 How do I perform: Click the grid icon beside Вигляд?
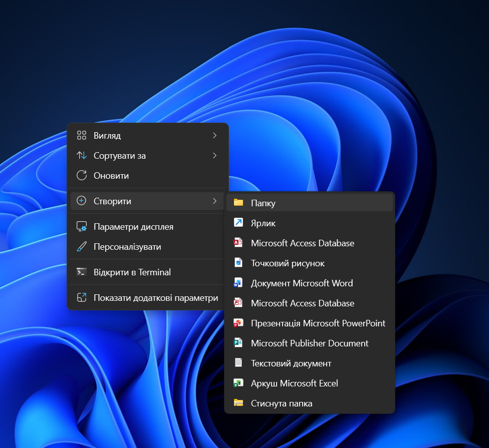81,135
